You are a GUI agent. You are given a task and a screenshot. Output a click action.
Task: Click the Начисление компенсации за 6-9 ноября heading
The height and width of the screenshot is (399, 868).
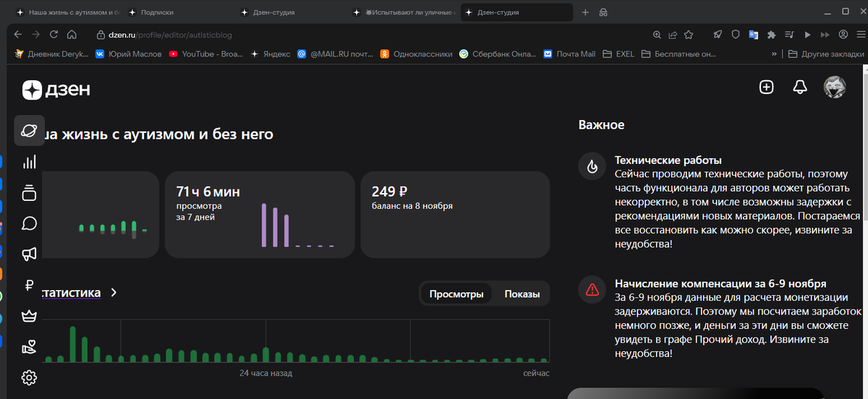click(x=720, y=283)
